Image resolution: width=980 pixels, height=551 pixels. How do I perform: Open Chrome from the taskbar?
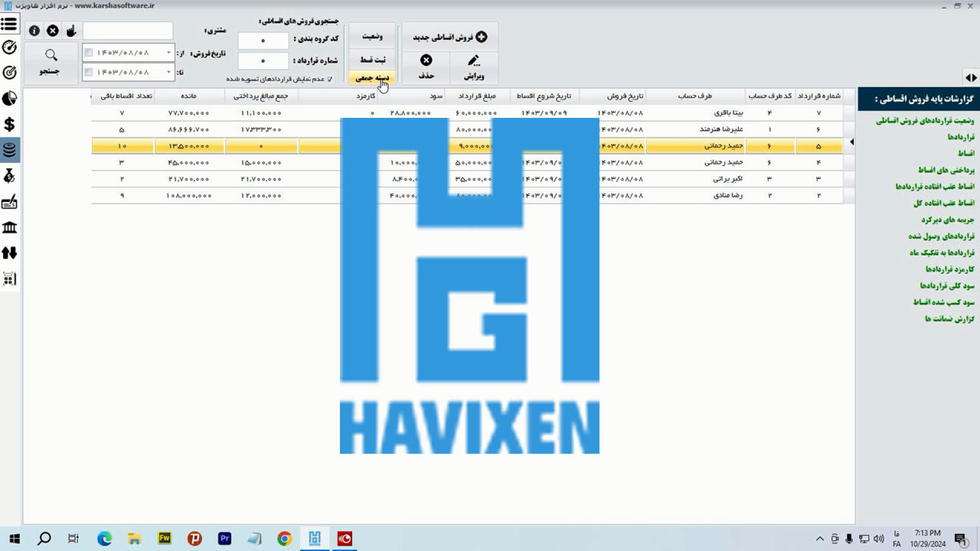coord(285,539)
